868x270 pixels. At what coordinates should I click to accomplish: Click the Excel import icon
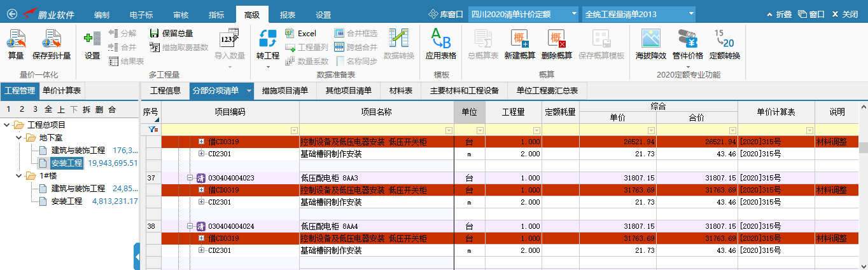(x=290, y=33)
